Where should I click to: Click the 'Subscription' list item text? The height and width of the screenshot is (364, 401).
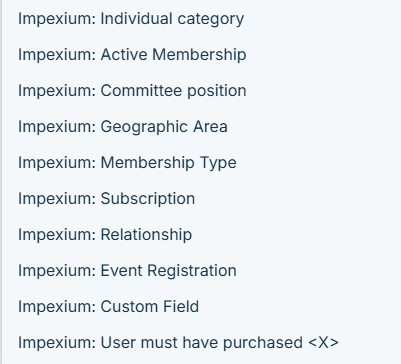tap(148, 199)
